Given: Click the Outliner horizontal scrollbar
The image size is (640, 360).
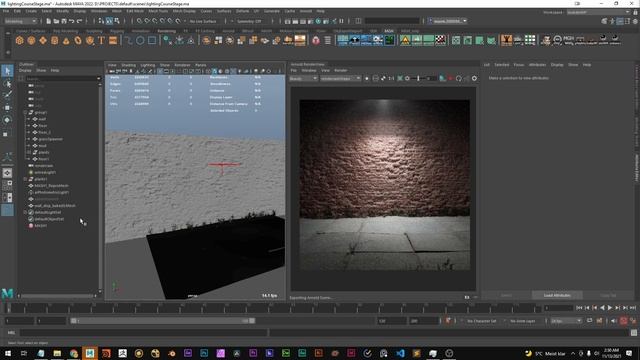Looking at the screenshot, I should [x=57, y=296].
